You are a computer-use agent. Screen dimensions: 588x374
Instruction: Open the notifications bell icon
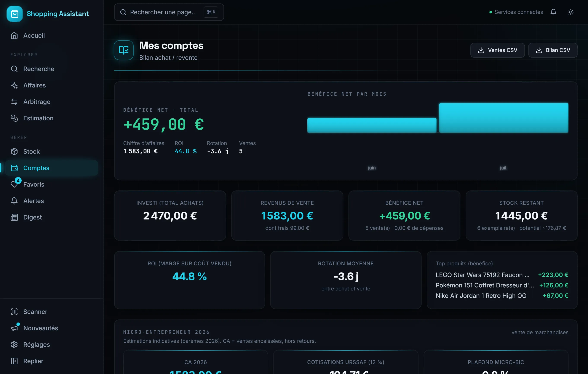[x=553, y=12]
